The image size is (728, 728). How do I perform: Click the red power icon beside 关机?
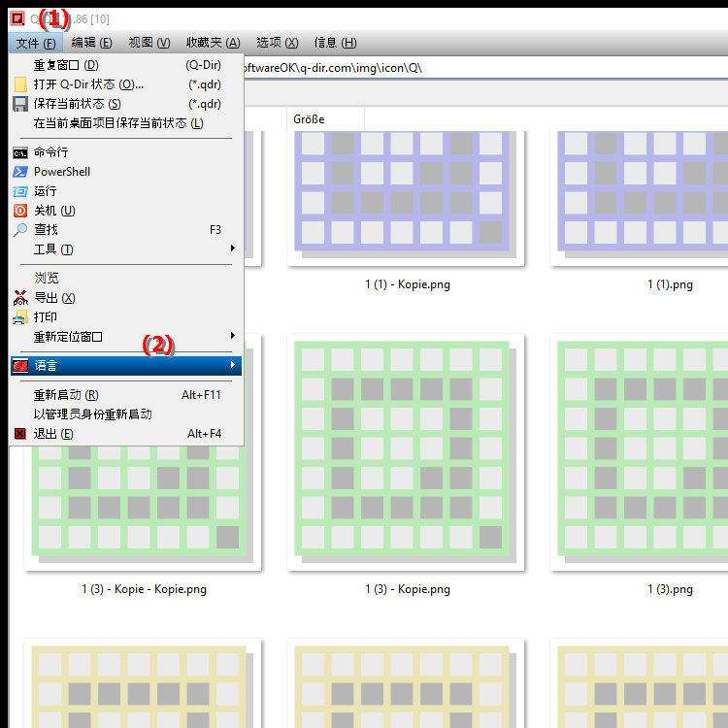pyautogui.click(x=20, y=211)
